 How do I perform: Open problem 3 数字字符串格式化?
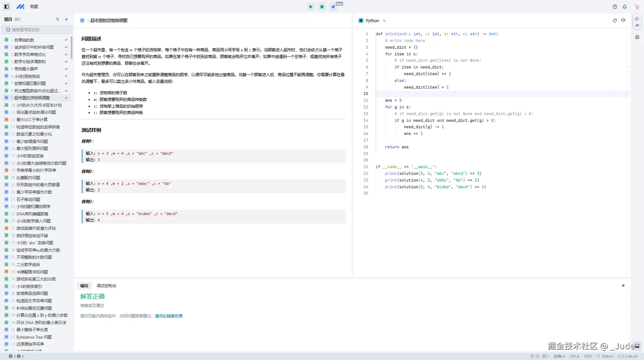click(x=36, y=54)
